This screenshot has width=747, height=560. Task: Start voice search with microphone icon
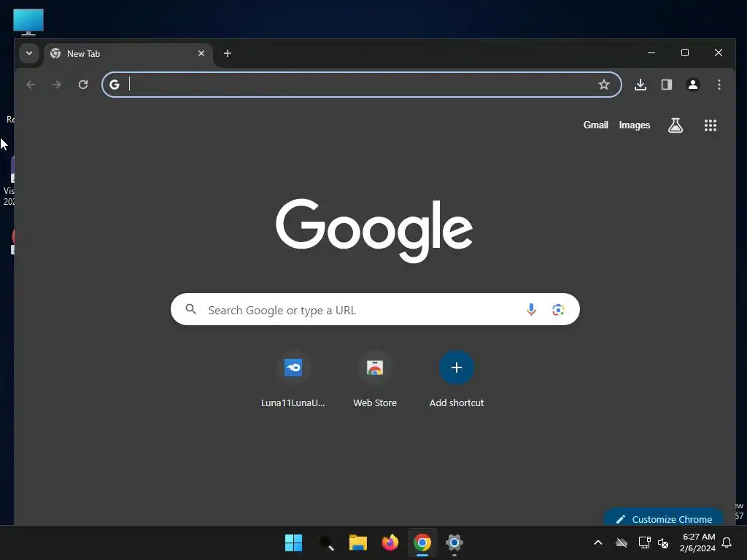[x=531, y=310]
